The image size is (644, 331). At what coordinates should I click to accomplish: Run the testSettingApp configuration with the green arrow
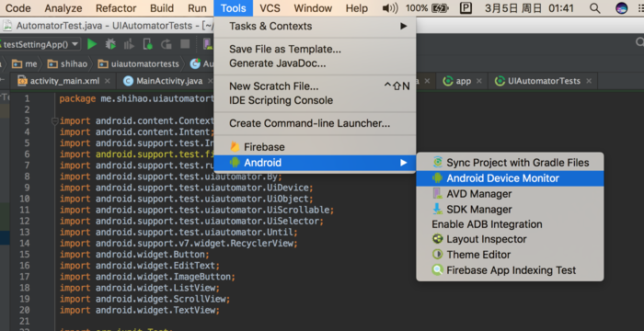92,44
